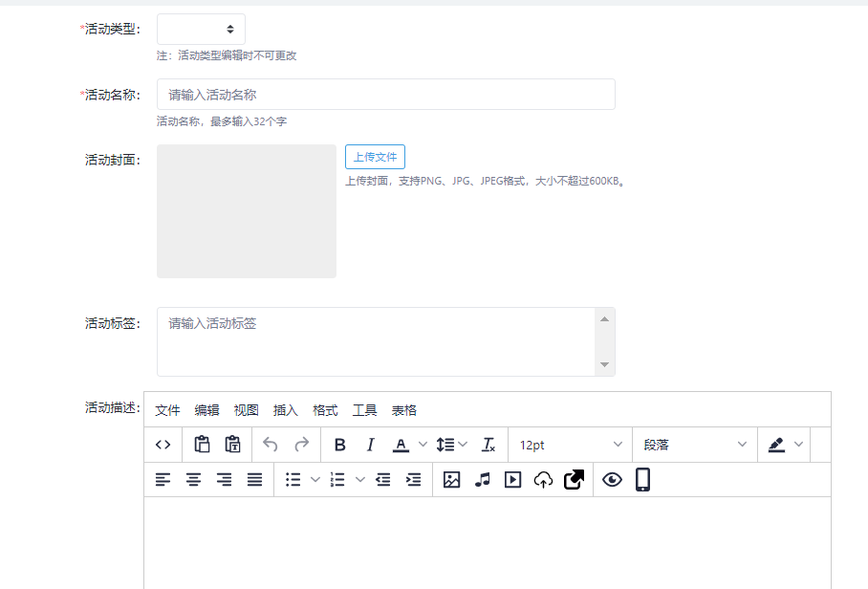The image size is (868, 589).
Task: Click the 活动标签 scrollbar down arrow
Action: tap(604, 364)
